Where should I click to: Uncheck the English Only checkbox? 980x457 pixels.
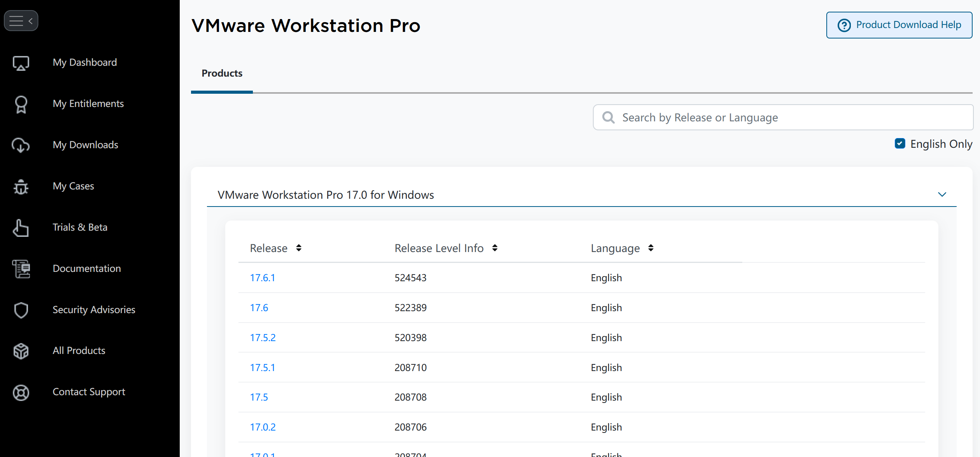[x=900, y=144]
